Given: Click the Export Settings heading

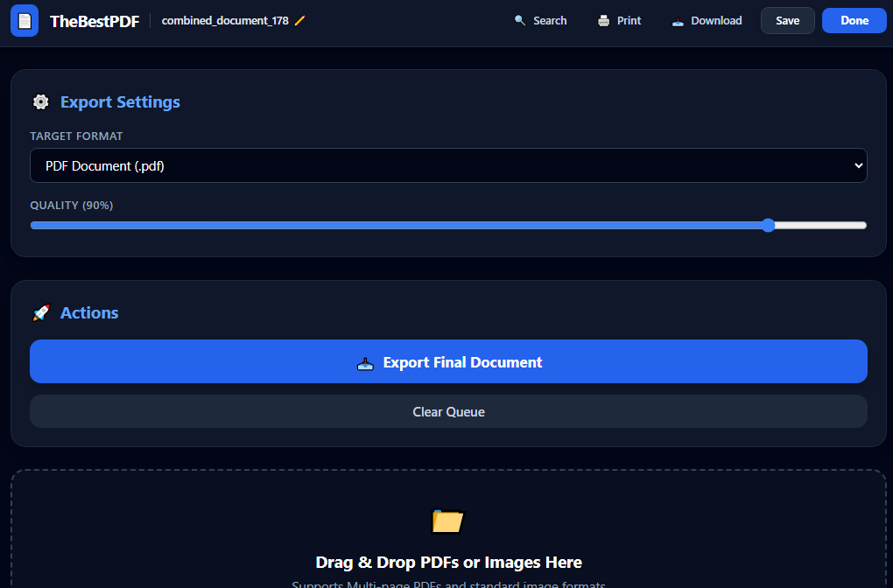Looking at the screenshot, I should click(120, 101).
